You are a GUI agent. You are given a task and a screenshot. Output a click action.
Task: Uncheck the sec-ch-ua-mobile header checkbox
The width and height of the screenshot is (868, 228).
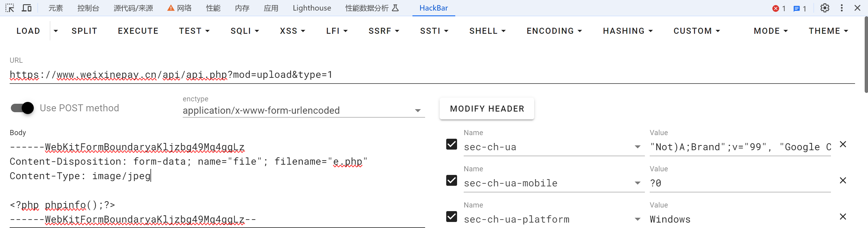click(452, 180)
